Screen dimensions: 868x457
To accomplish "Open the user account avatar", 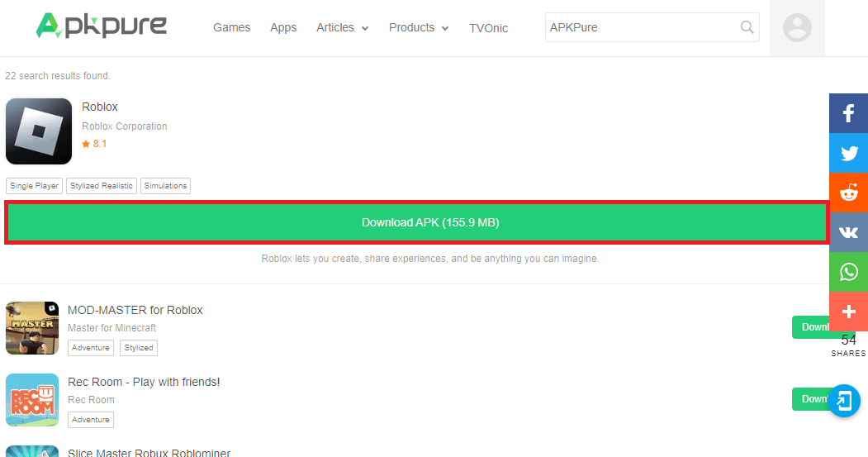I will click(x=797, y=28).
